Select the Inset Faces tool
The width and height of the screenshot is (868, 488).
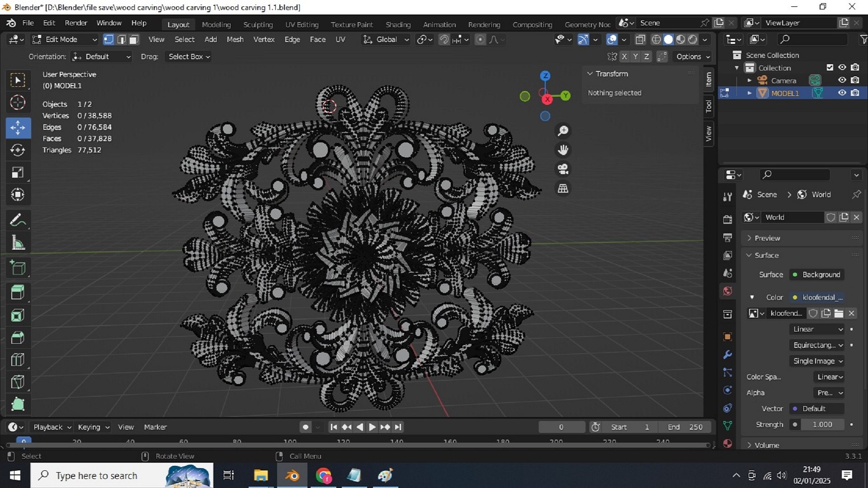pos(18,315)
